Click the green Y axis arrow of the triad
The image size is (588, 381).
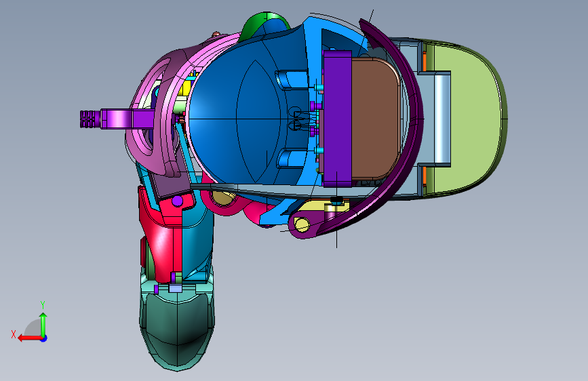pos(43,324)
